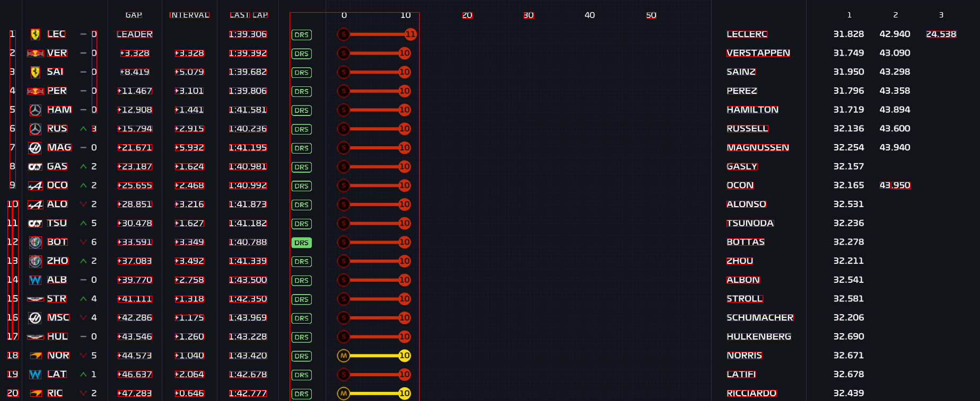The height and width of the screenshot is (401, 980).
Task: Toggle the highlighted DRS indicator for Bottas
Action: 301,243
